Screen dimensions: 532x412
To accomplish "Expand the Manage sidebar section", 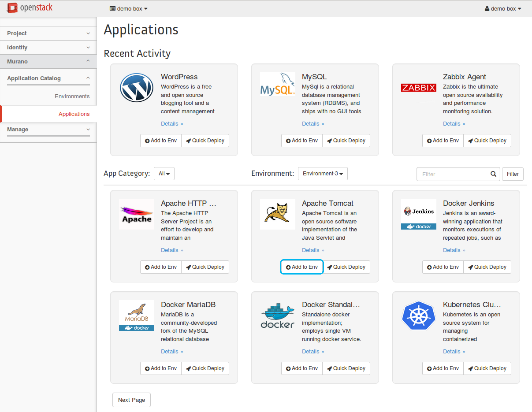I will click(48, 130).
